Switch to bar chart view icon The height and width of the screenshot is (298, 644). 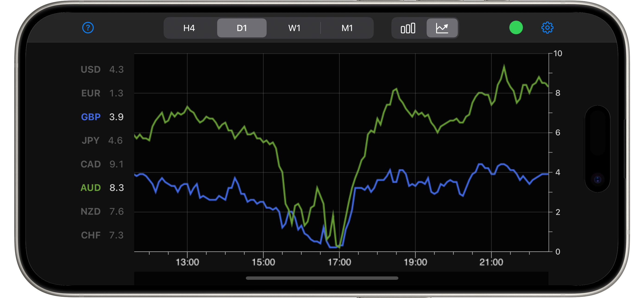408,28
